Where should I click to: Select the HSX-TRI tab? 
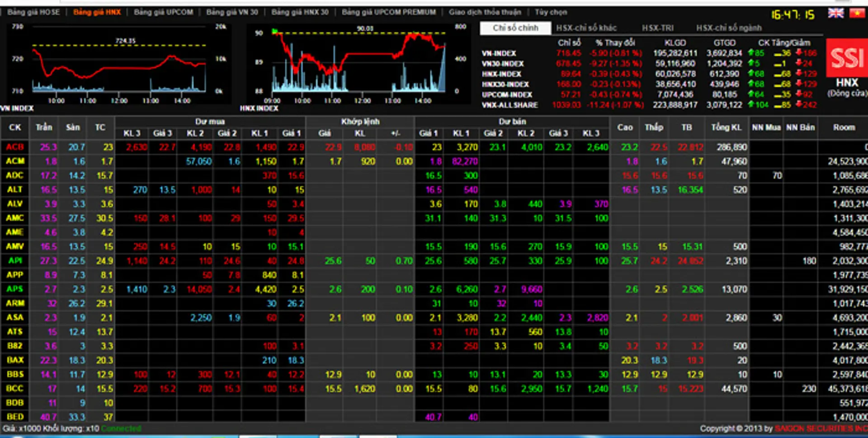(x=658, y=28)
